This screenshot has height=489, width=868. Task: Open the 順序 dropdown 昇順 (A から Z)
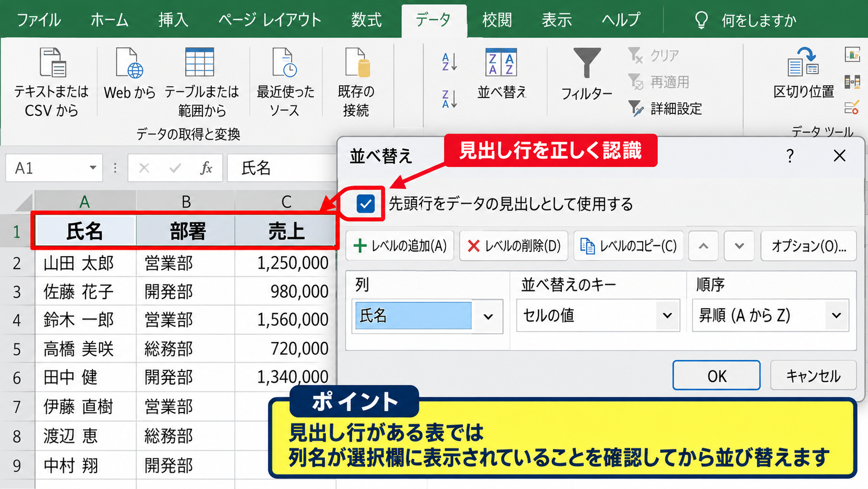coord(770,315)
